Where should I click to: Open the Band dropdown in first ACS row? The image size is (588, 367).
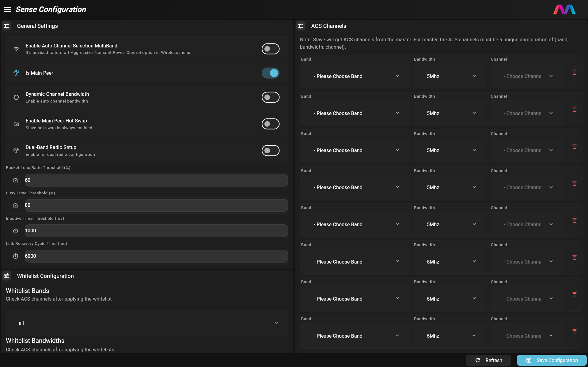click(x=355, y=76)
